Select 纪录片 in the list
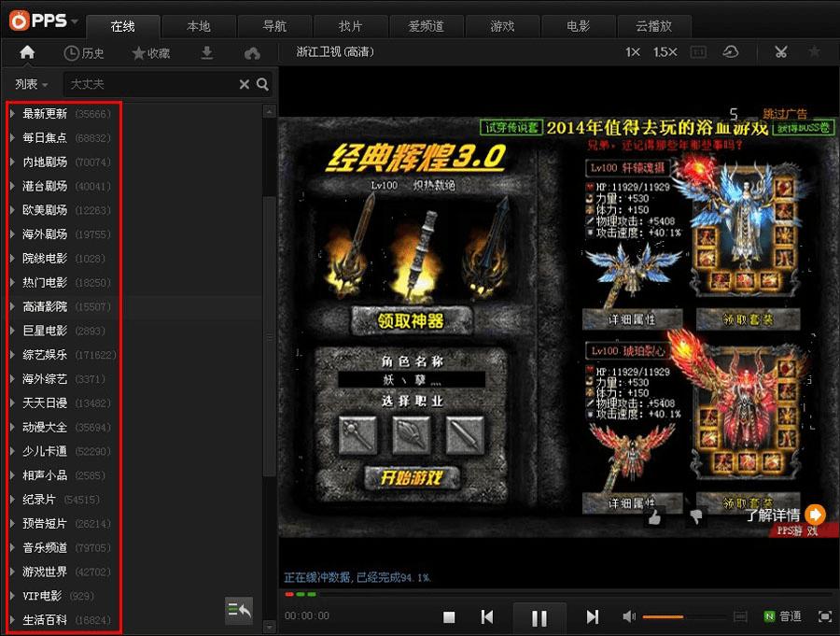 (39, 500)
